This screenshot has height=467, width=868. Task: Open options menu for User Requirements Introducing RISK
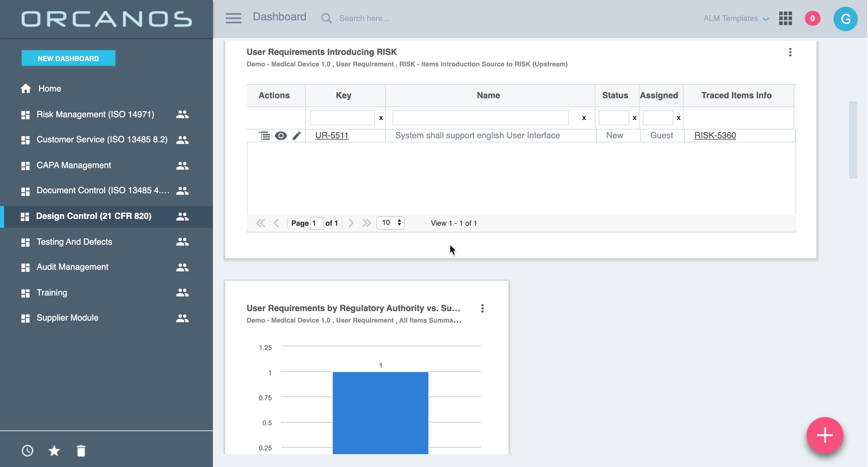click(790, 52)
